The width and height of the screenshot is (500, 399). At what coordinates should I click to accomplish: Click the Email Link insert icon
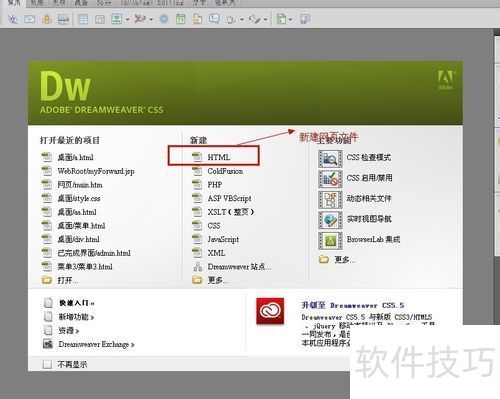click(30, 19)
